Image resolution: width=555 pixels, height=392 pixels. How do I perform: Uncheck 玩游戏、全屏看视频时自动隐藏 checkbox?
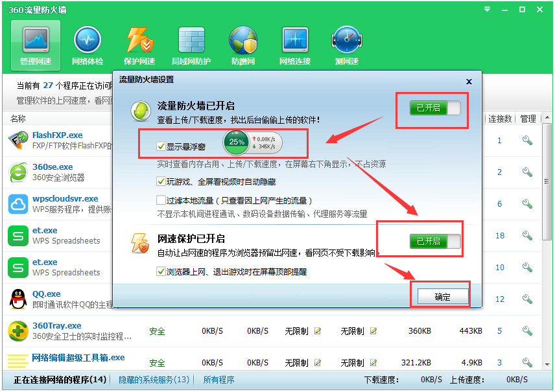161,181
